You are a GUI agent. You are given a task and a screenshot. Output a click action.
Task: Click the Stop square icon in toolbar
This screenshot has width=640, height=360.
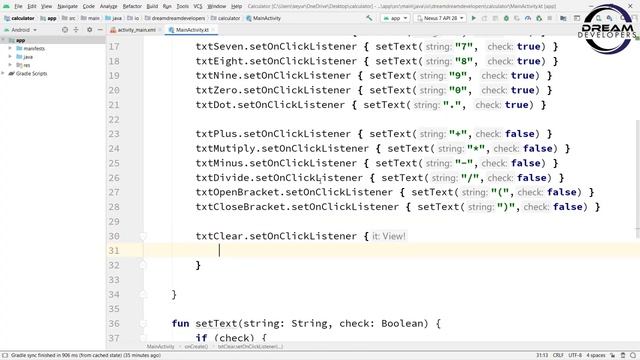coord(550,18)
